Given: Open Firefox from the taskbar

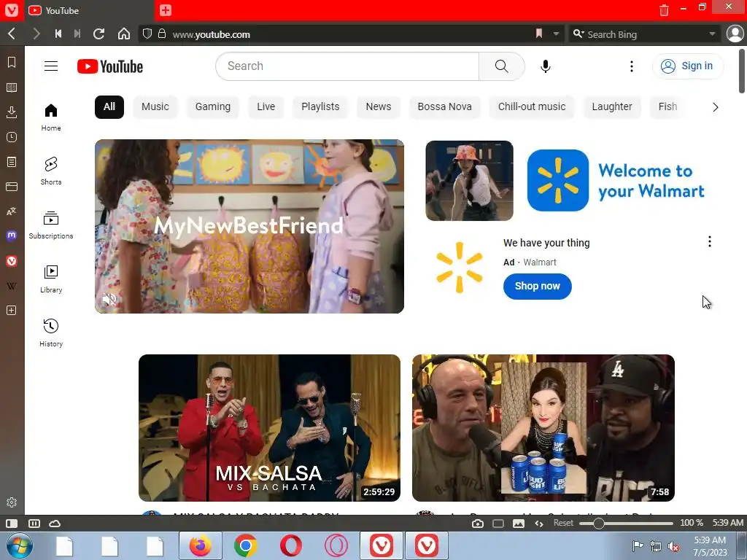Looking at the screenshot, I should coord(201,545).
